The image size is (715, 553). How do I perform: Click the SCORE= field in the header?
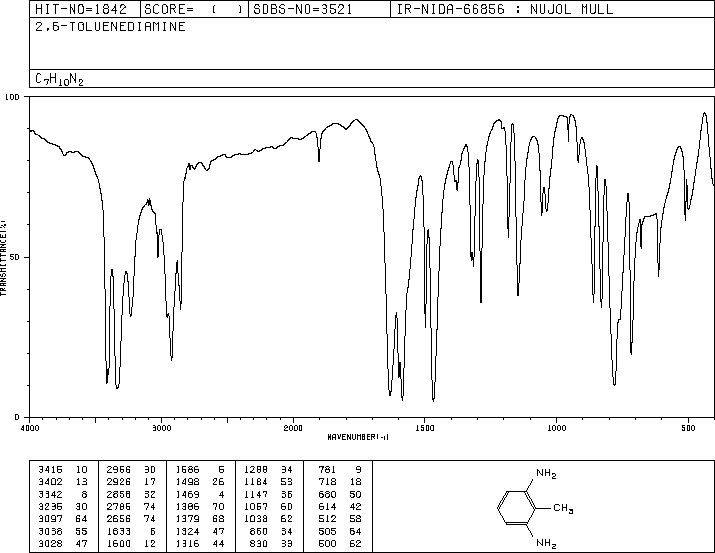tap(194, 9)
